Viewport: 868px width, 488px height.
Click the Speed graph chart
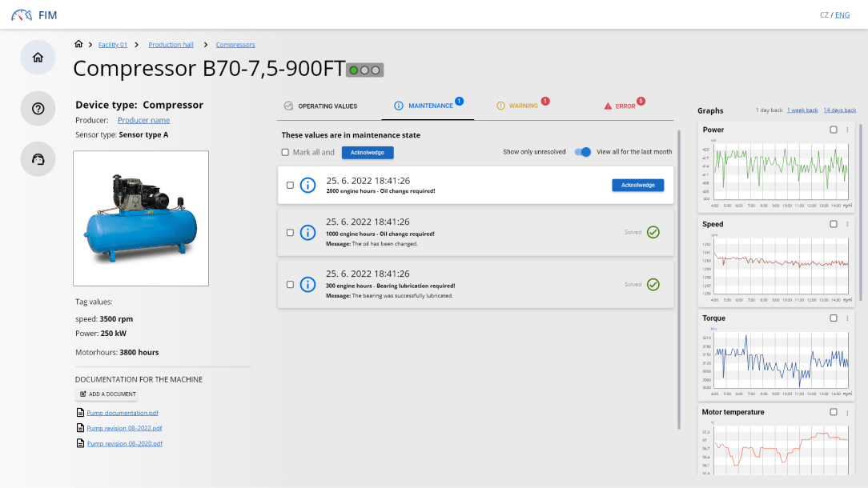point(781,266)
